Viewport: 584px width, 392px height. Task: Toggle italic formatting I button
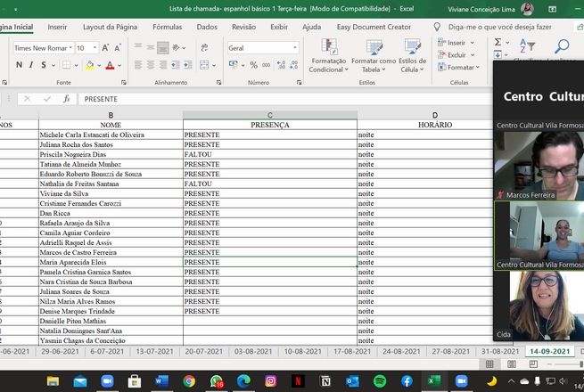tap(31, 65)
